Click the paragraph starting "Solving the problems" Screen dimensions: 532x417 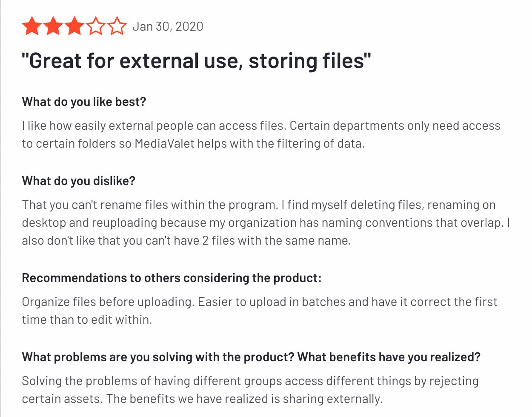(250, 390)
